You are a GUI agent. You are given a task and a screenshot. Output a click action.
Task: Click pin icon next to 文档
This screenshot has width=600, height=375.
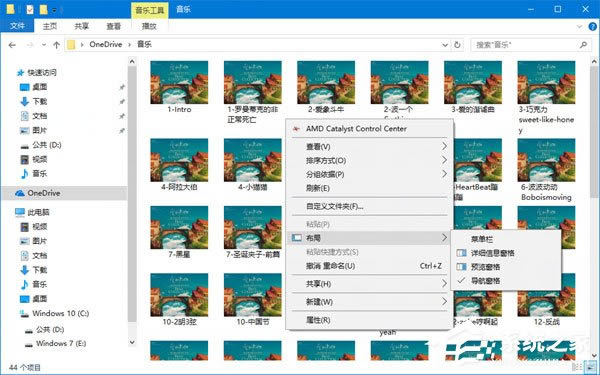point(122,116)
